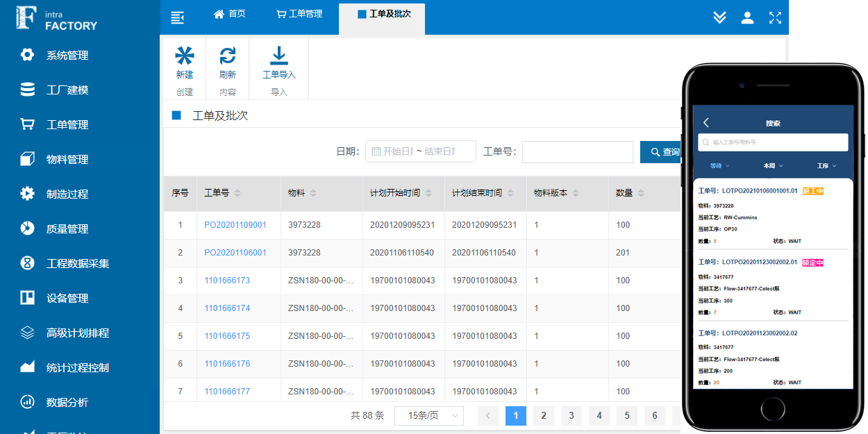Toggle fullscreen with the expand arrows icon
The width and height of the screenshot is (868, 434).
(x=775, y=17)
